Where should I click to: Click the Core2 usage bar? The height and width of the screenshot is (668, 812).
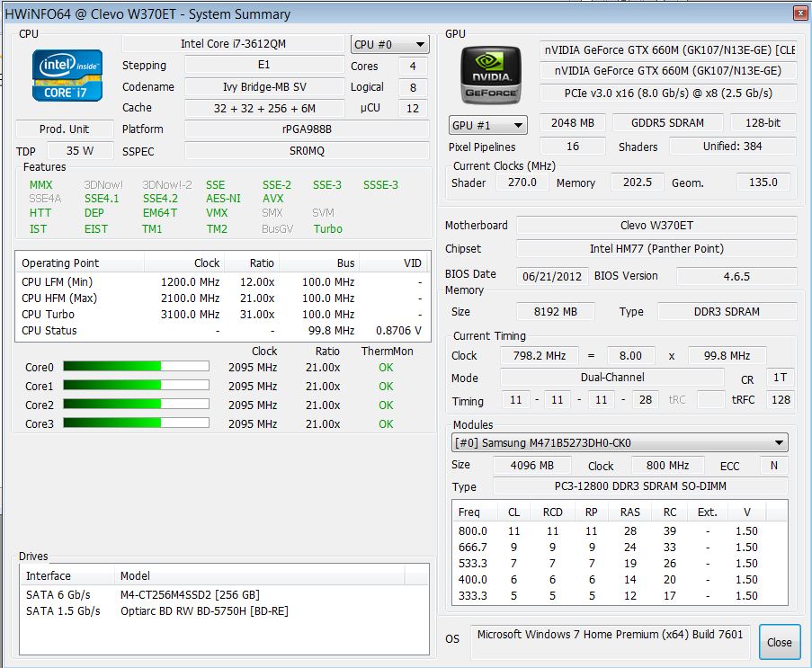point(136,404)
